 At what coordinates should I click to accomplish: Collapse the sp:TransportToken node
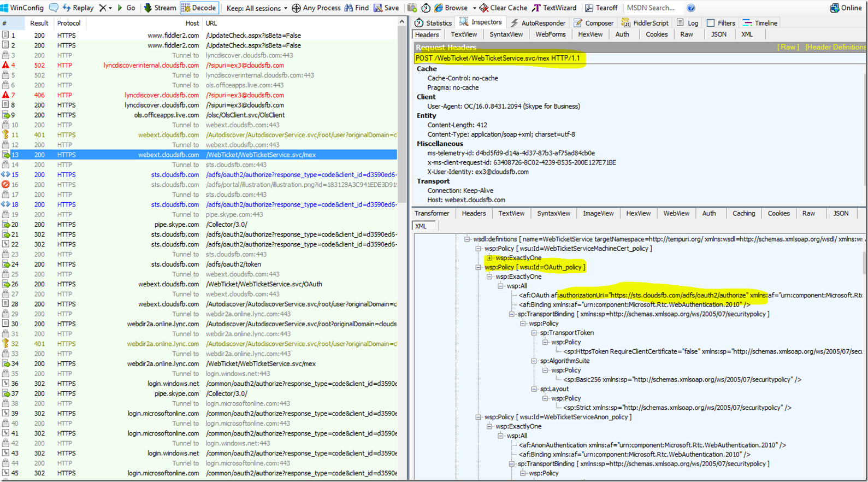pos(534,333)
